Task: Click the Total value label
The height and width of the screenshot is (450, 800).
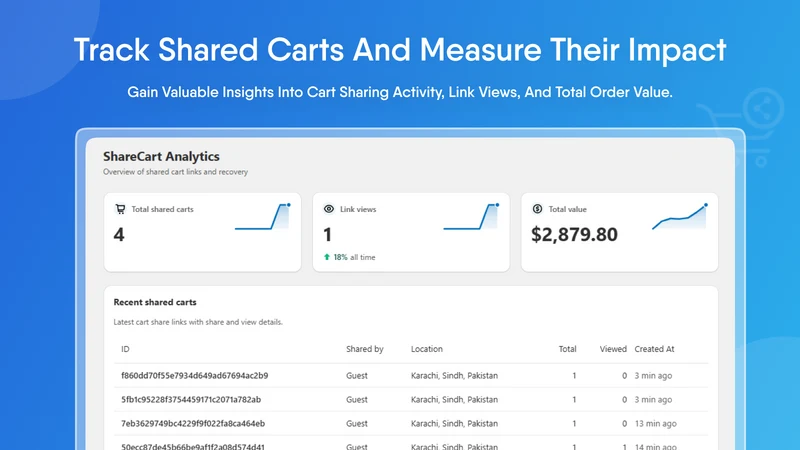Action: [x=567, y=209]
